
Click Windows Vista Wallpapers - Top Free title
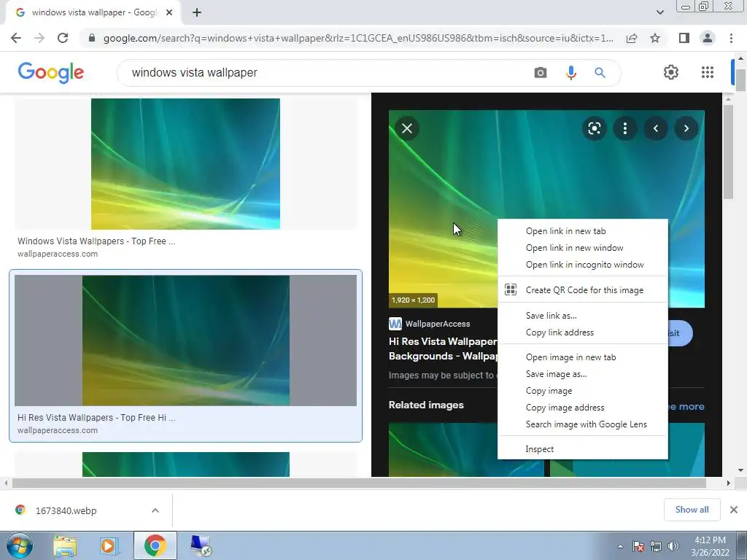96,241
